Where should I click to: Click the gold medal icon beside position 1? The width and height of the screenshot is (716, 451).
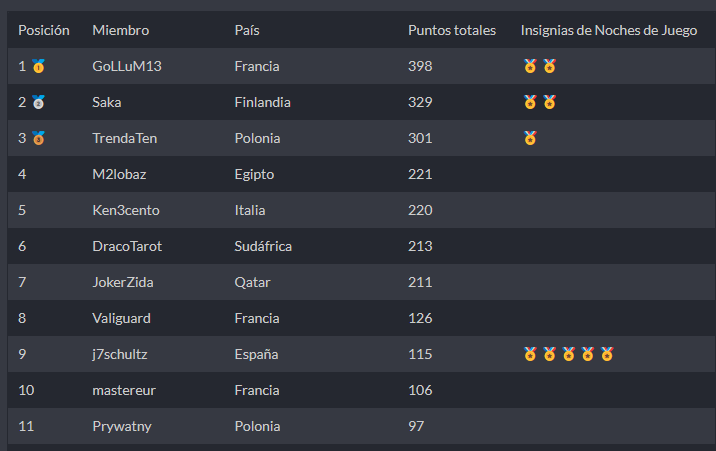coord(38,67)
